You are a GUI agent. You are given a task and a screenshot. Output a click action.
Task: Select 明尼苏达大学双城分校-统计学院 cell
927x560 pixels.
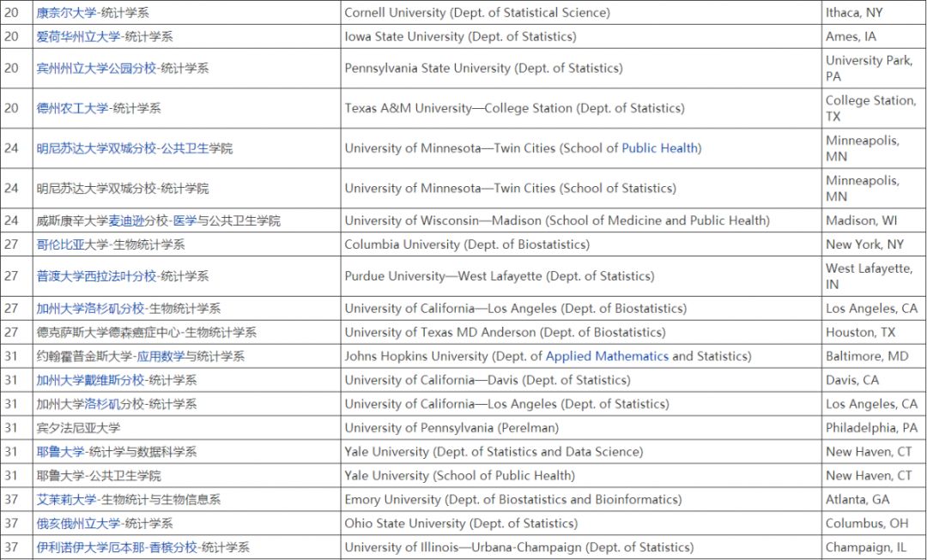[x=187, y=189]
